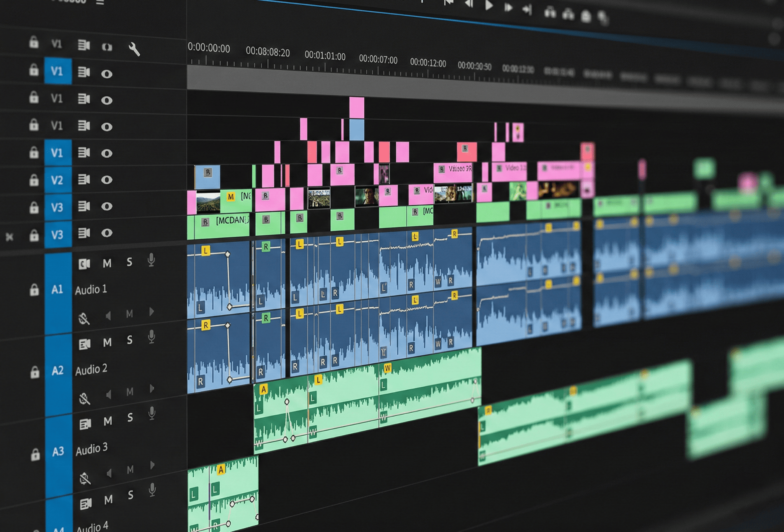The image size is (784, 532).
Task: Toggle sync lock icon on V2 track
Action: click(84, 179)
